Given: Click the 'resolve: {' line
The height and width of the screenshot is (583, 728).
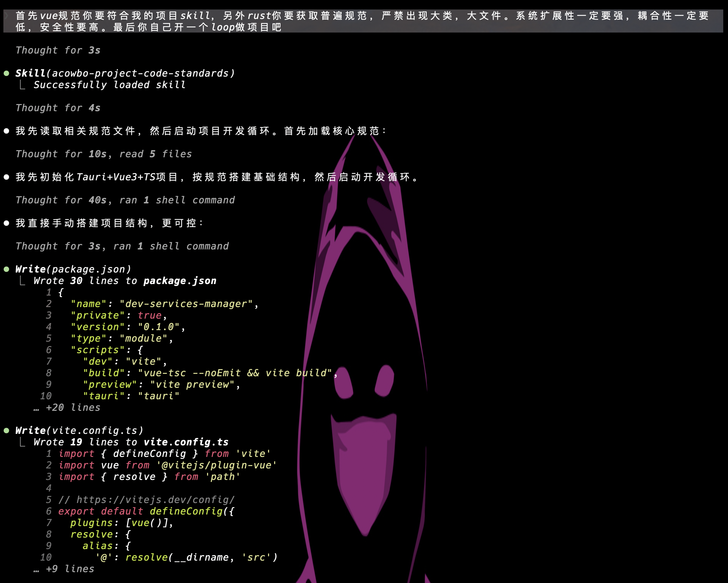Looking at the screenshot, I should pos(100,534).
